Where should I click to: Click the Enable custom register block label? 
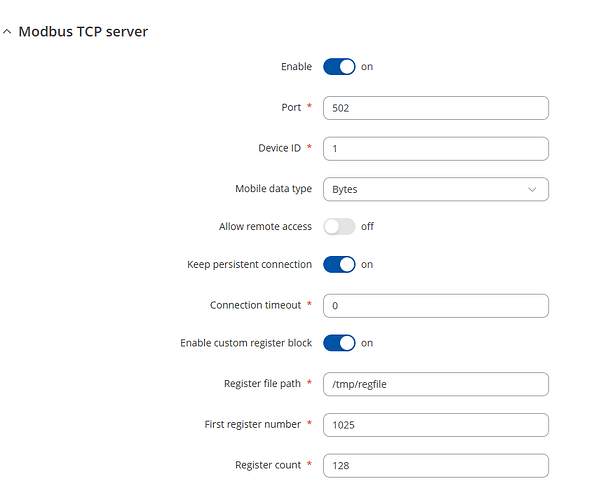pyautogui.click(x=246, y=343)
